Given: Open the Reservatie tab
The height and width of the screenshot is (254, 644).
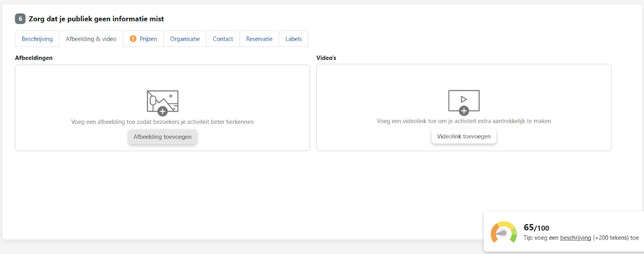Looking at the screenshot, I should coord(259,39).
